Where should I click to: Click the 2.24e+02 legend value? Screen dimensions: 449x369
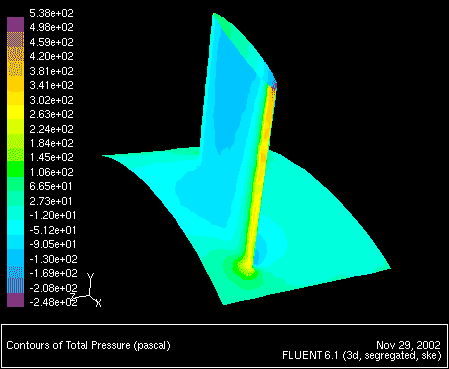coord(51,129)
